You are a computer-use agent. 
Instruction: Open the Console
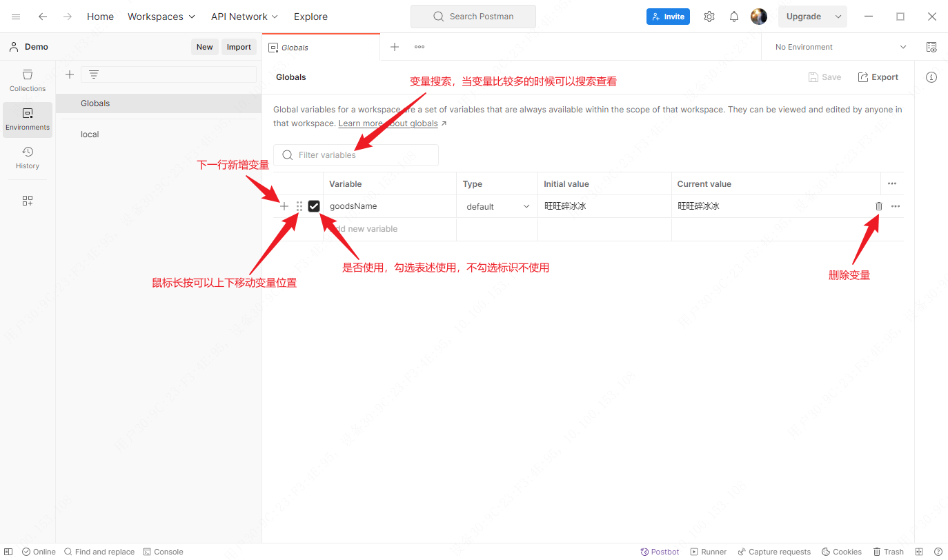click(163, 552)
